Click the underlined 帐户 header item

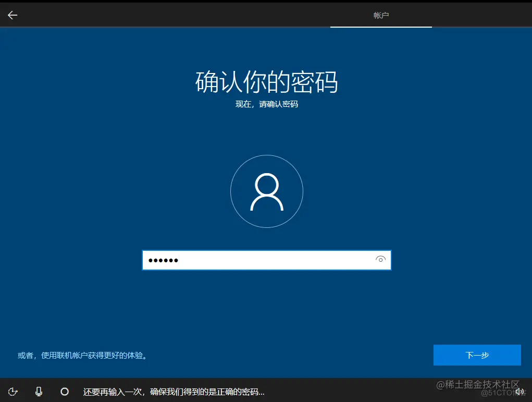pyautogui.click(x=381, y=15)
